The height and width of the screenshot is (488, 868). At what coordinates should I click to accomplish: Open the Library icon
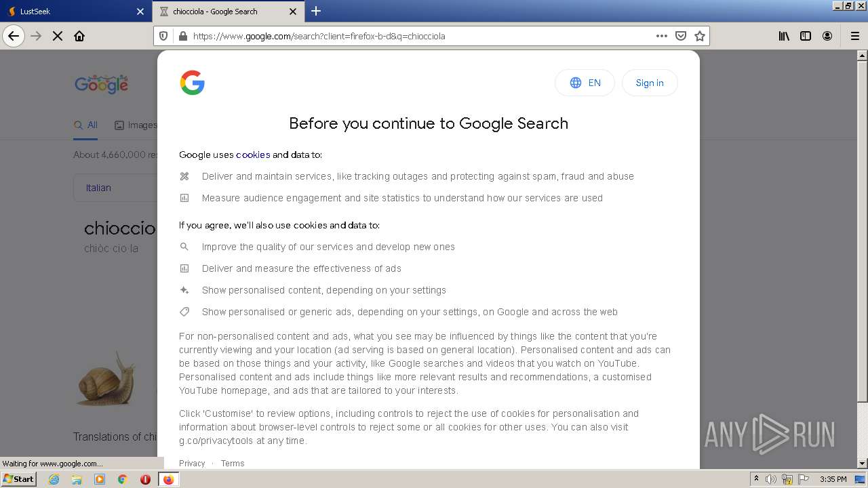784,36
